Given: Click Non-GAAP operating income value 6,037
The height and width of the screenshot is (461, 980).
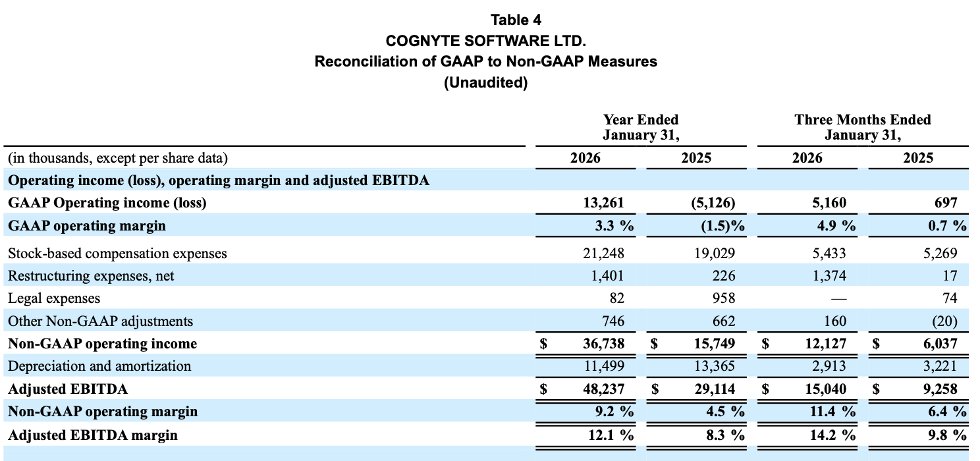Looking at the screenshot, I should coord(940,344).
